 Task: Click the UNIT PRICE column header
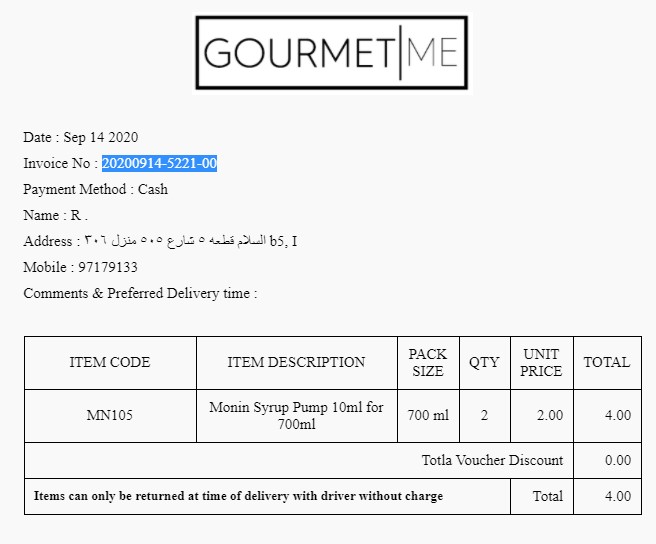541,362
